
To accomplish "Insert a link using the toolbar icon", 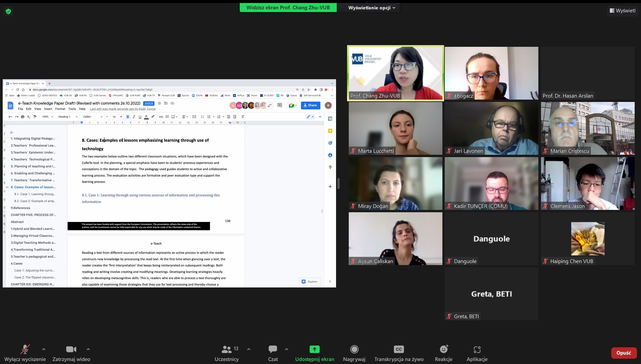I will pyautogui.click(x=161, y=117).
